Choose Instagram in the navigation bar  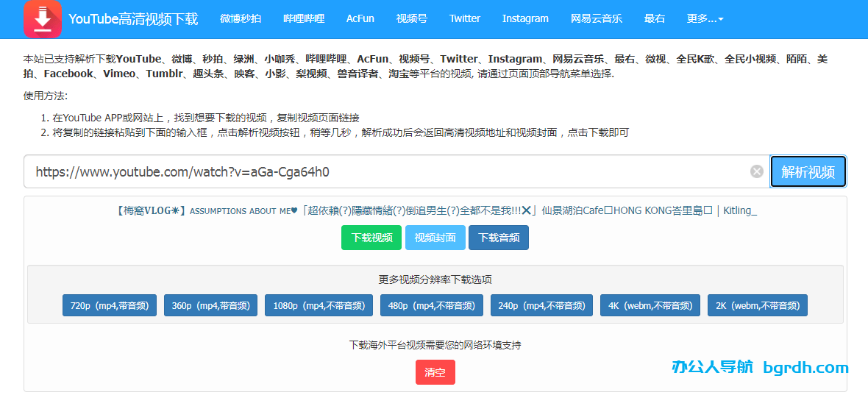[x=525, y=18]
